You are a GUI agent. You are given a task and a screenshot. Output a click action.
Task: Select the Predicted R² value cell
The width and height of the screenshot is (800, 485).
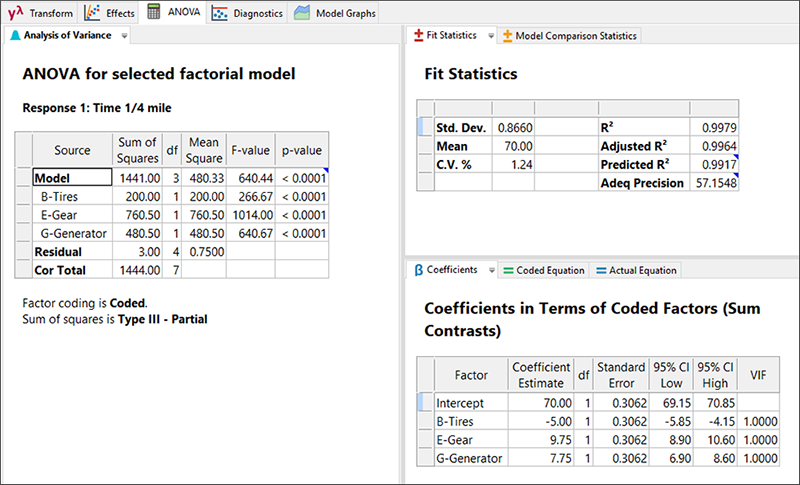coord(715,164)
